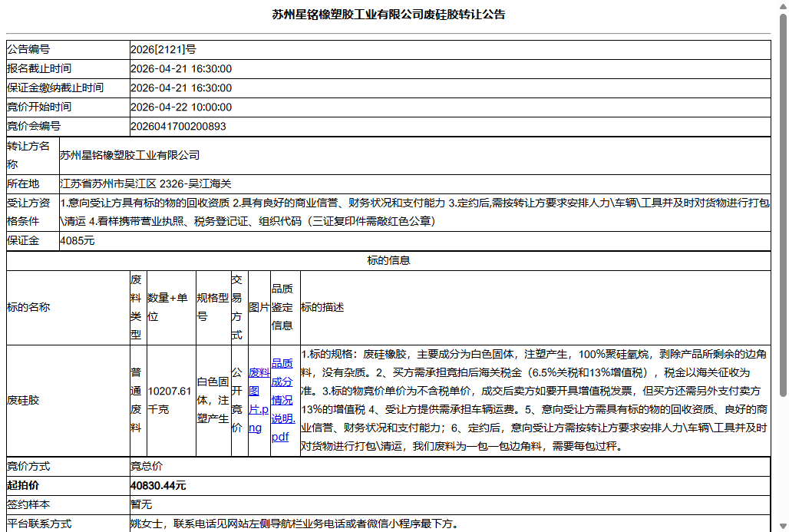Viewport: 789px width, 532px height.
Task: Click the 报名截止时间 label
Action: pos(38,68)
